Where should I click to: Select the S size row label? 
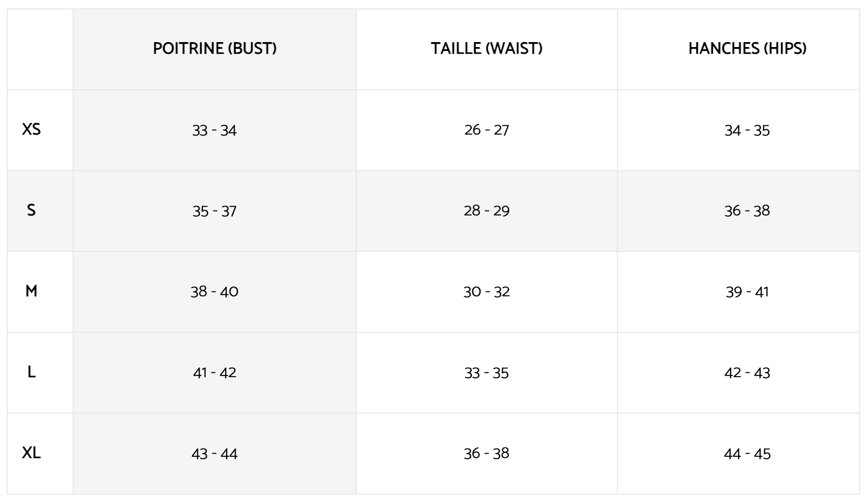click(x=32, y=210)
